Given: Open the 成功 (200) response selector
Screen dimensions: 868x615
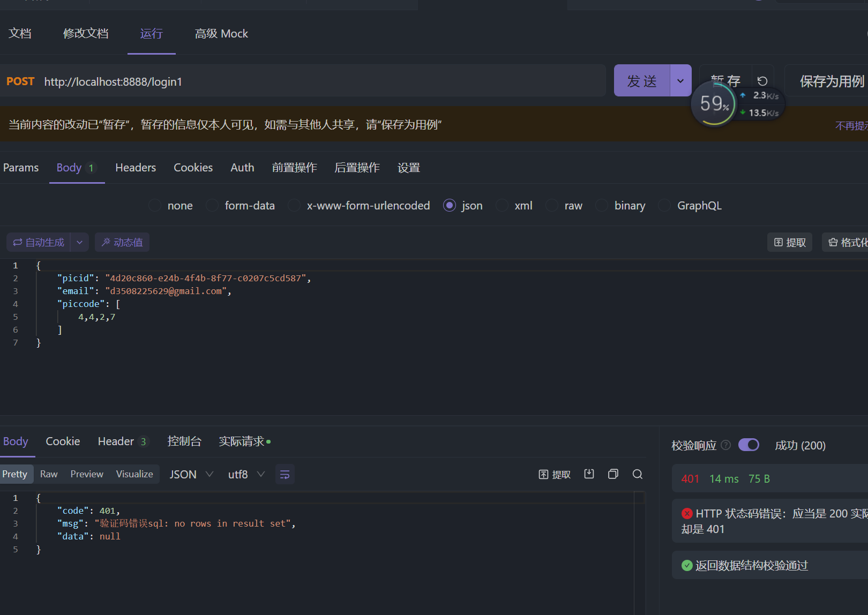Looking at the screenshot, I should pos(800,445).
